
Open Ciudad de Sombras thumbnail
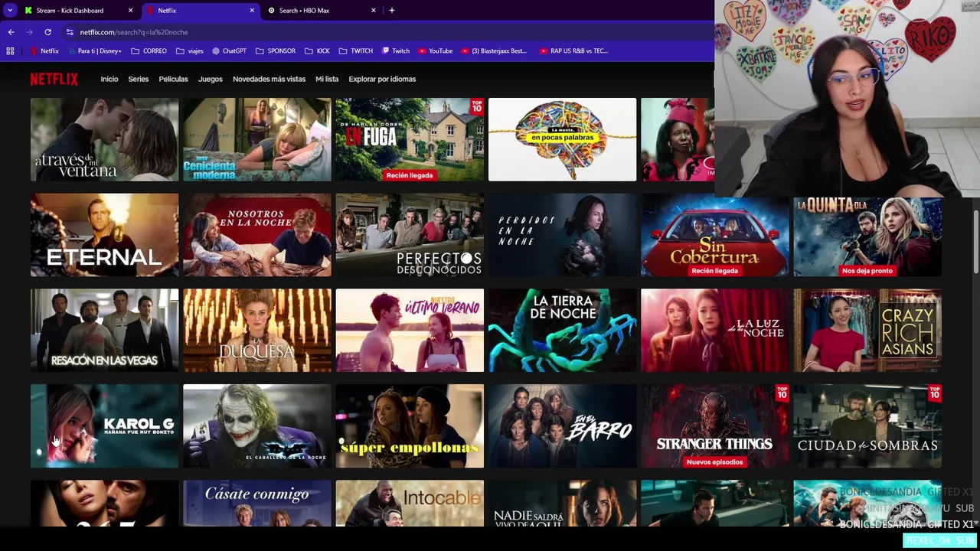(x=867, y=426)
